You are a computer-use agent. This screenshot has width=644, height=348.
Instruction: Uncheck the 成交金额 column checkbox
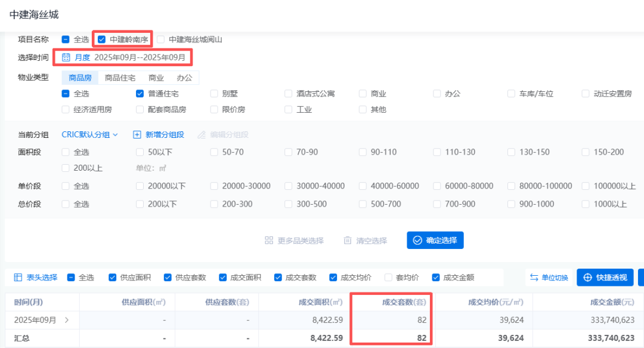pos(436,278)
